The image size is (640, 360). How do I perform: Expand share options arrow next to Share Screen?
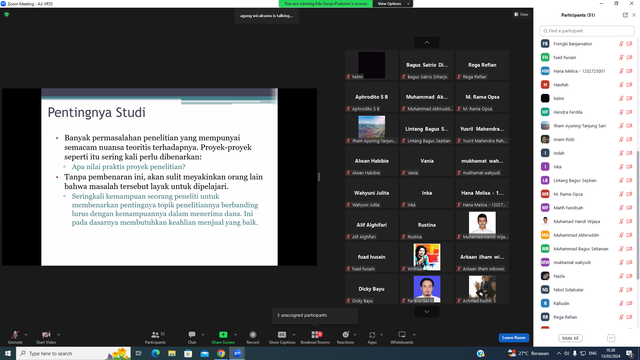[235, 335]
